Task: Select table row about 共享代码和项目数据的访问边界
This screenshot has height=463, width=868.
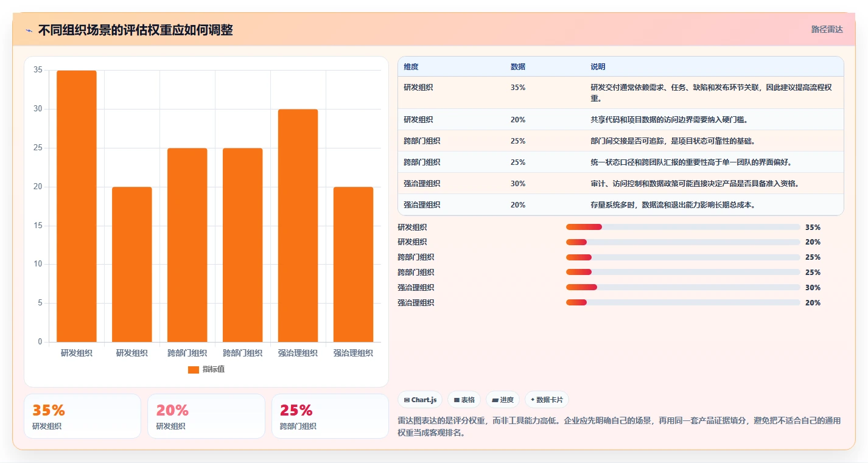Action: [621, 120]
